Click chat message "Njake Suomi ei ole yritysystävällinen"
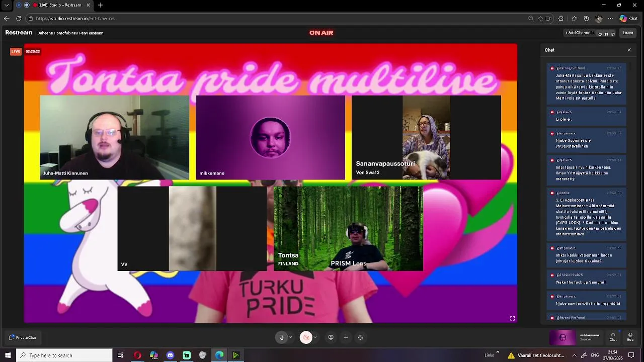Image resolution: width=644 pixels, height=362 pixels. pyautogui.click(x=573, y=143)
